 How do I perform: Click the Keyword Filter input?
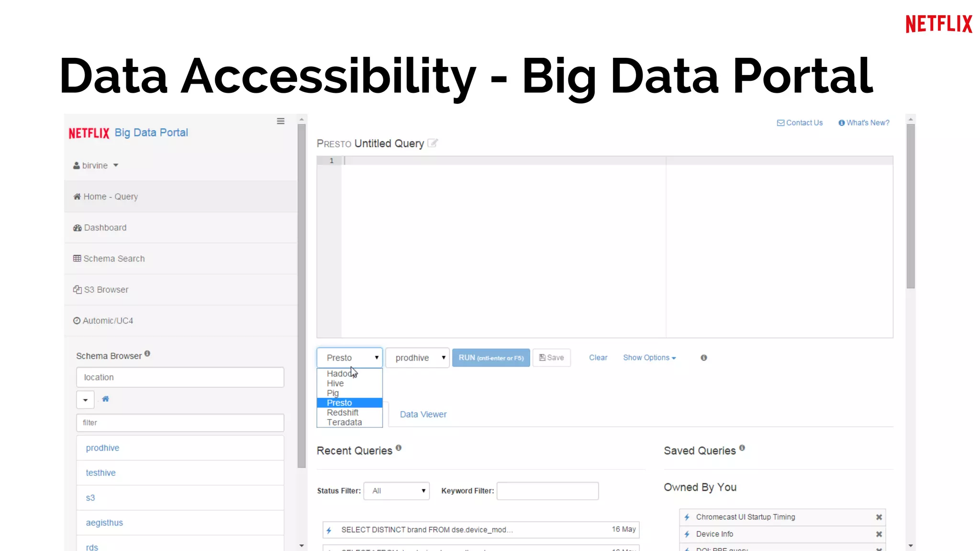click(x=547, y=491)
